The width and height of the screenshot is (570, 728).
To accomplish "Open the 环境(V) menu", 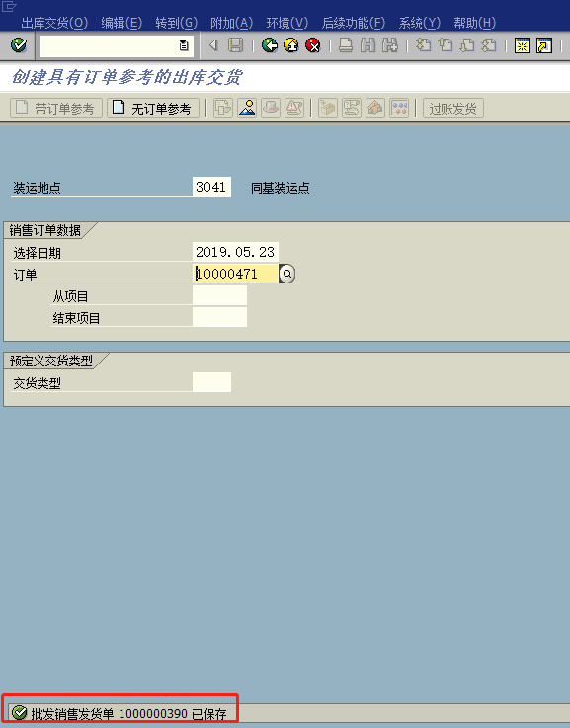I will point(286,23).
